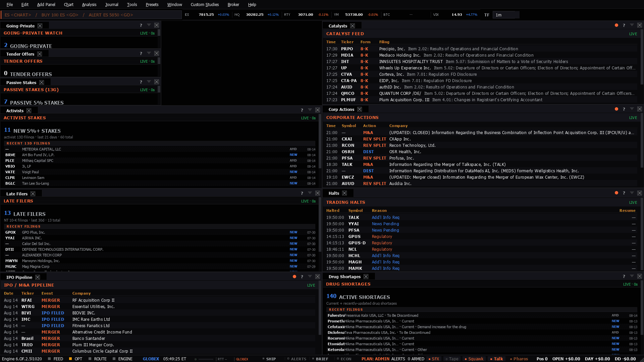
Task: Toggle the Talk audio option
Action: pyautogui.click(x=496, y=359)
